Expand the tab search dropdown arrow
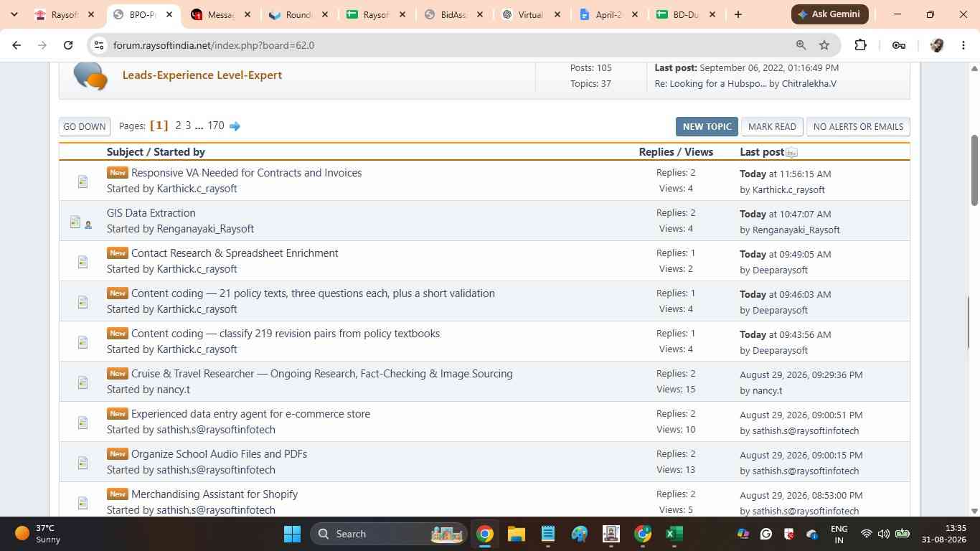980x551 pixels. point(14,14)
